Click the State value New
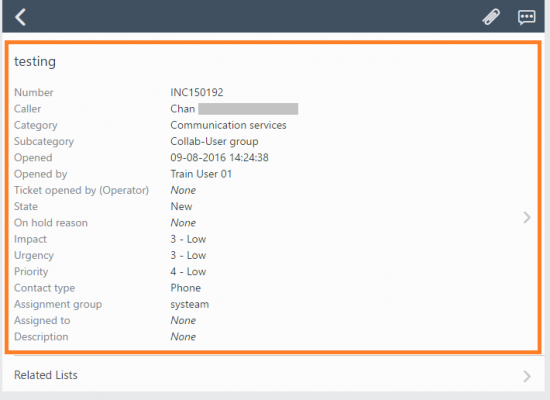550x400 pixels. tap(181, 206)
